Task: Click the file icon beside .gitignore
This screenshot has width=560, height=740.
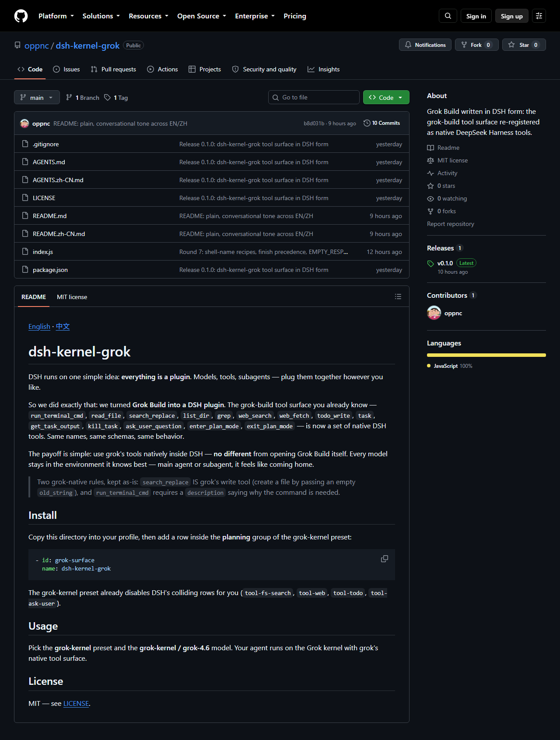Action: [25, 144]
